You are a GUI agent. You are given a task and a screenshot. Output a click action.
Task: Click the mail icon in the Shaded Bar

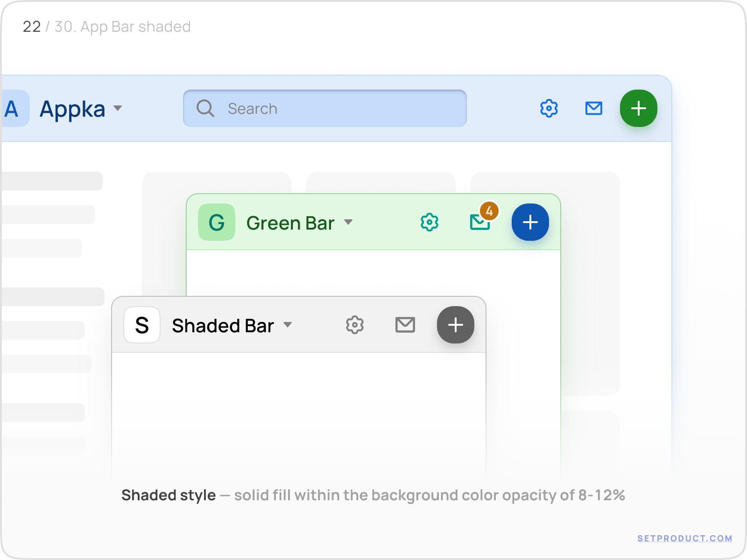[405, 325]
